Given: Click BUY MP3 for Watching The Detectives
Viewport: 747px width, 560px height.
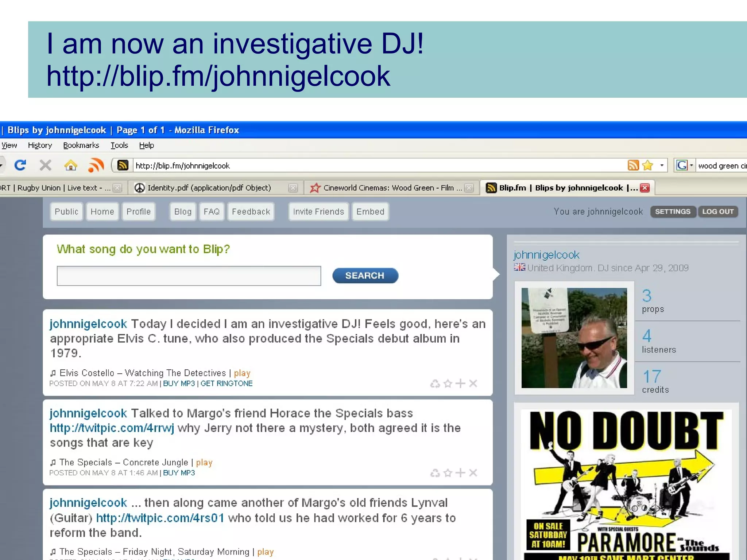Looking at the screenshot, I should (179, 384).
